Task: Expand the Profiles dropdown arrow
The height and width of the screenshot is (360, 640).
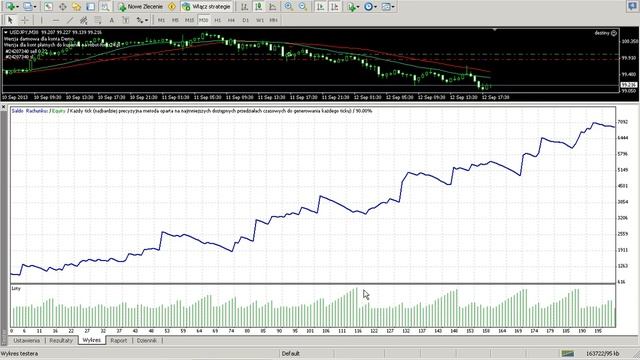Action: [x=35, y=7]
